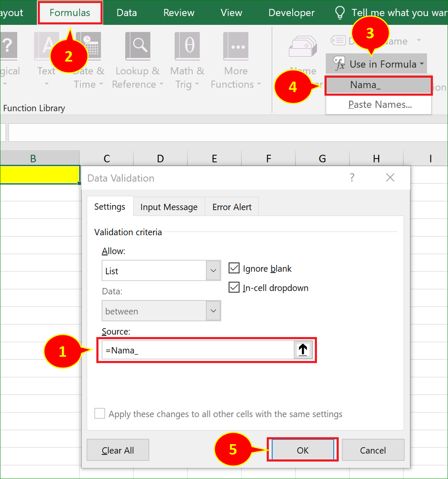
Task: Switch to the Error Alert tab
Action: click(x=232, y=207)
